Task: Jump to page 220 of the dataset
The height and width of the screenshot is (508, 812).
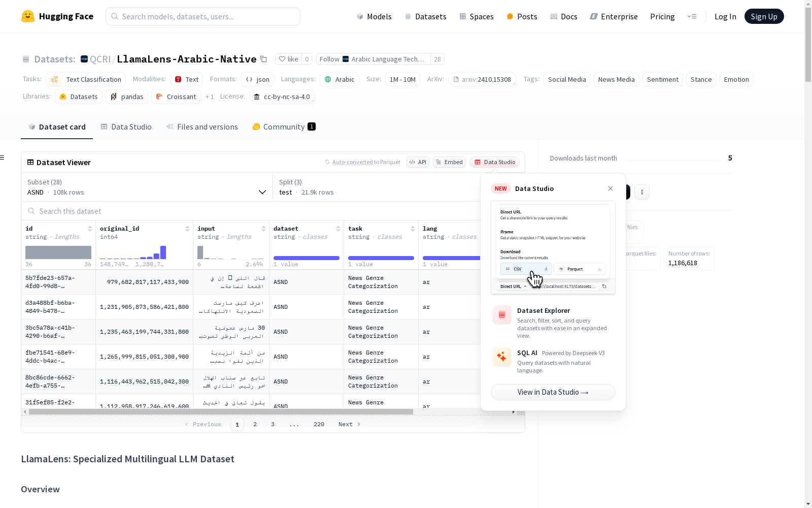Action: point(319,424)
